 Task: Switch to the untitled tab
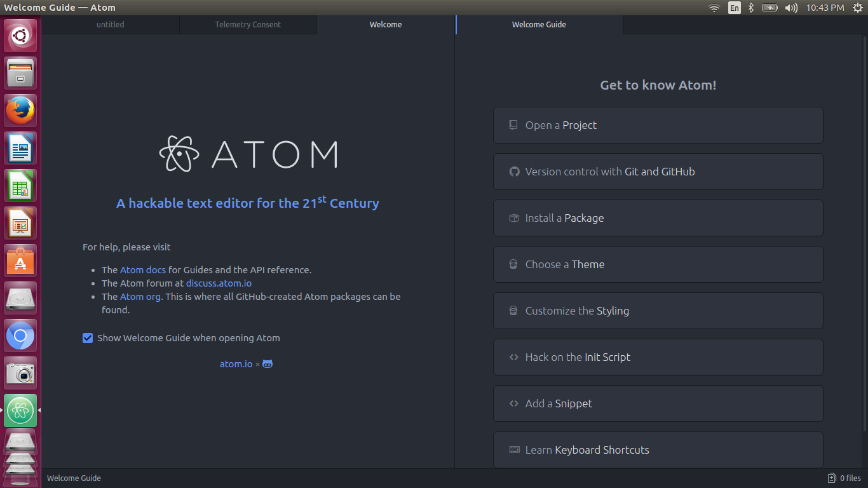111,25
